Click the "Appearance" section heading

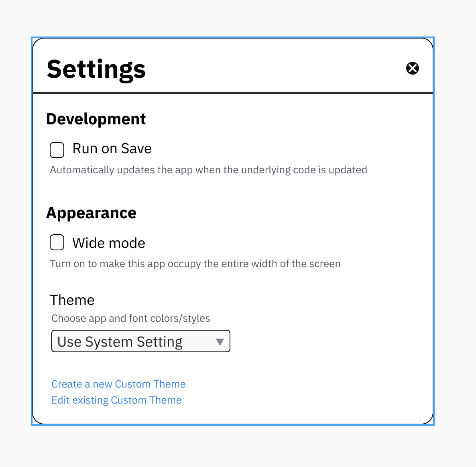[92, 213]
